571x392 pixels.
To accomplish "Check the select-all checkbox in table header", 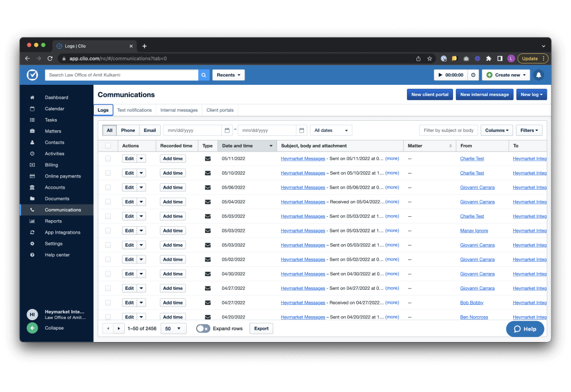I will coord(108,145).
